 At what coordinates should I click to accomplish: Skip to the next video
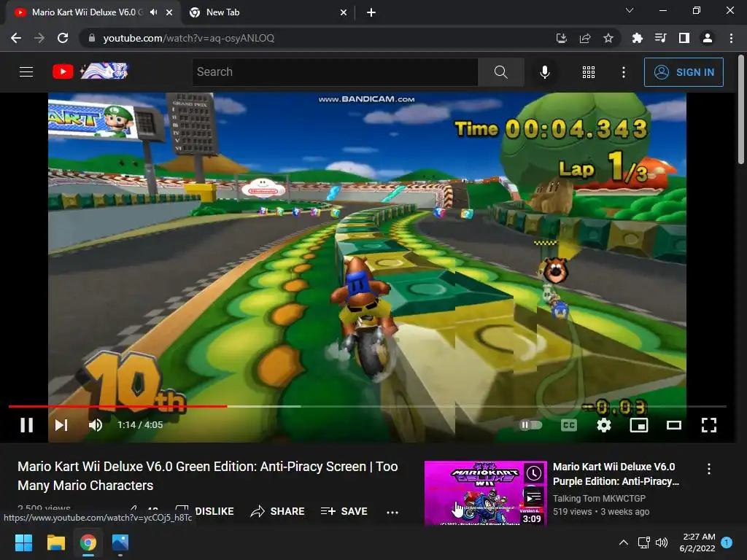click(61, 425)
